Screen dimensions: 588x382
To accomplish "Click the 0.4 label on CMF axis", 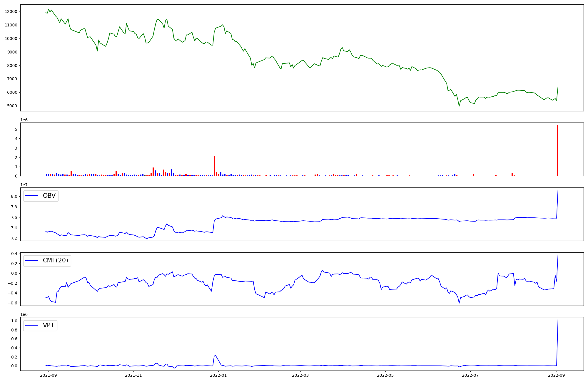I will point(14,254).
